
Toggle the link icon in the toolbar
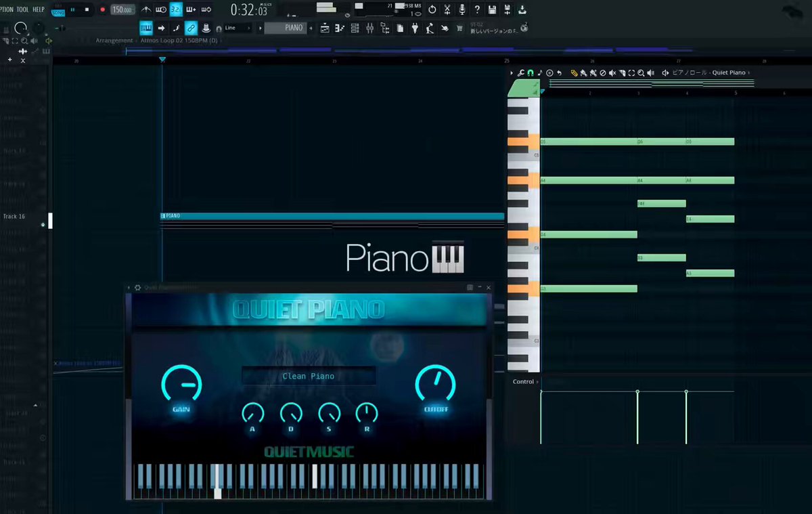click(191, 28)
